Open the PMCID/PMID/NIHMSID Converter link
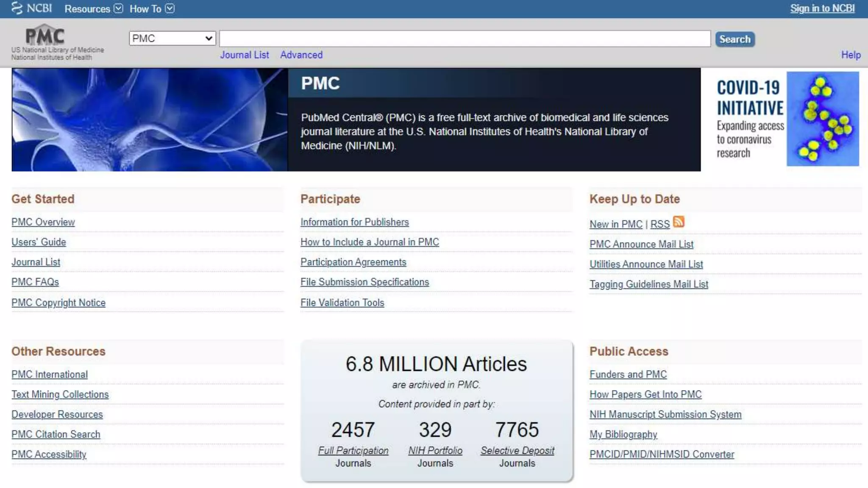The height and width of the screenshot is (488, 868). [661, 454]
